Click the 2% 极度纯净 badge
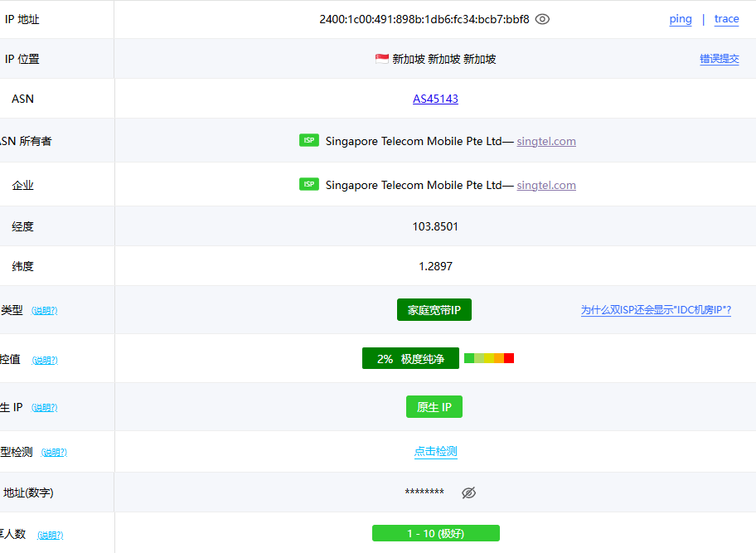Viewport: 756px width, 553px height. coord(410,358)
